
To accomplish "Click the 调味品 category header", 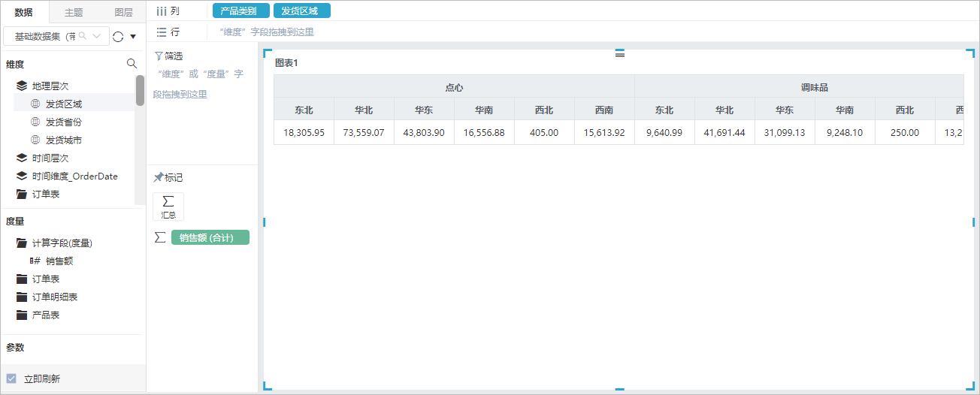I will pyautogui.click(x=800, y=86).
